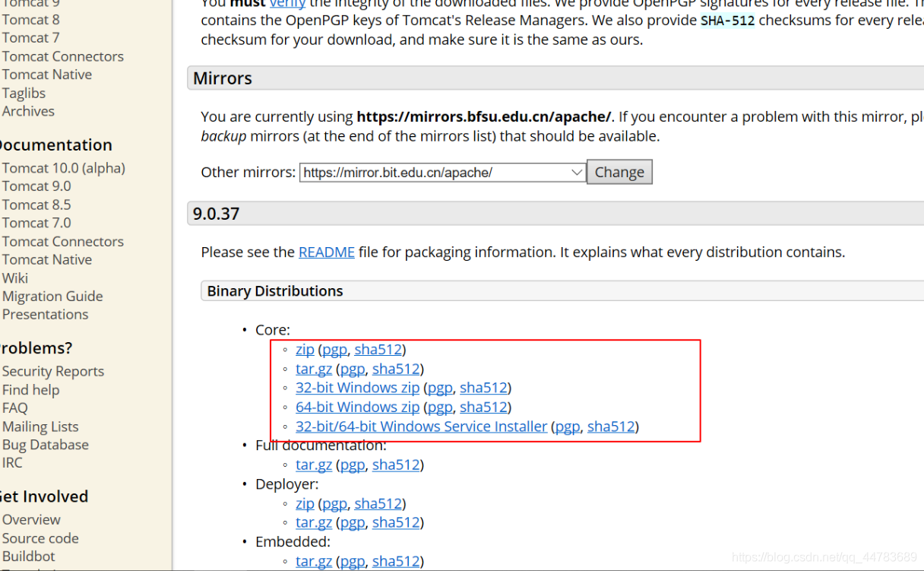Open the verify integrity link
924x571 pixels.
(287, 4)
